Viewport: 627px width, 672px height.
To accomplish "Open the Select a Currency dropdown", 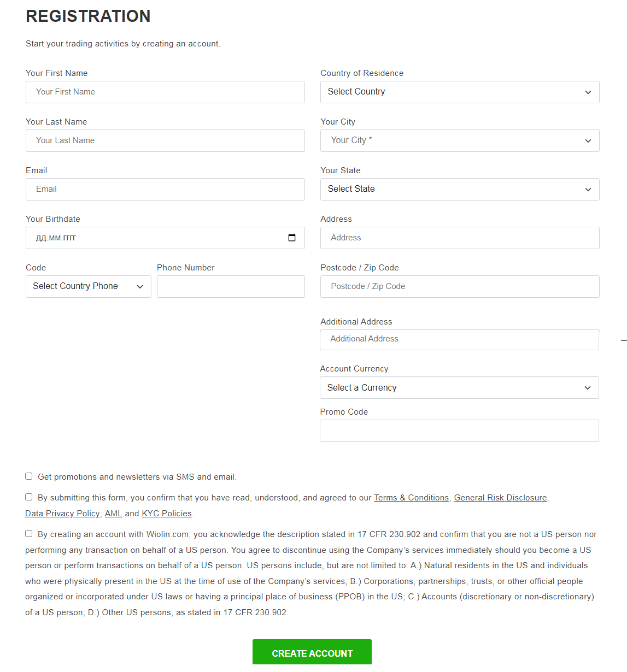I will coord(459,387).
